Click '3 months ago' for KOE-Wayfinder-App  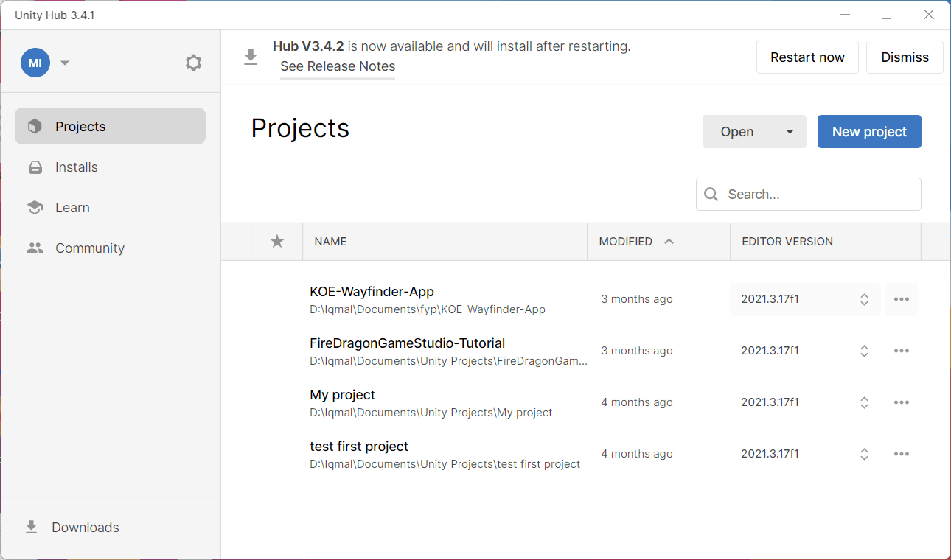click(x=637, y=299)
